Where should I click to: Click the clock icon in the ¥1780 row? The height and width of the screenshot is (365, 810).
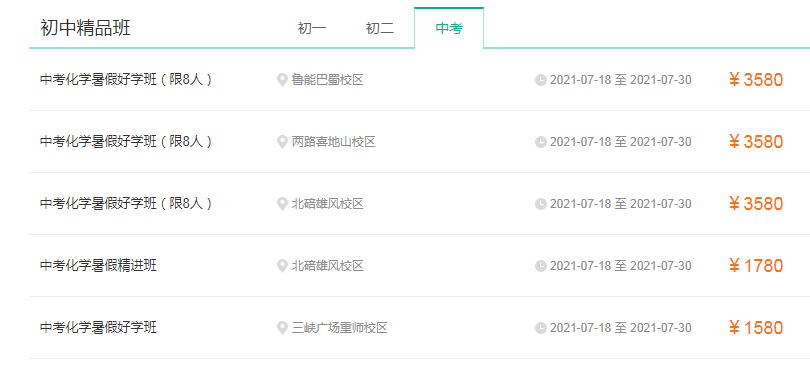pyautogui.click(x=540, y=266)
